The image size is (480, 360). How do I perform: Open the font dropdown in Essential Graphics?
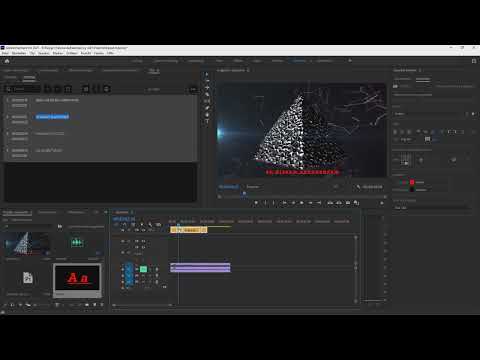pyautogui.click(x=431, y=114)
